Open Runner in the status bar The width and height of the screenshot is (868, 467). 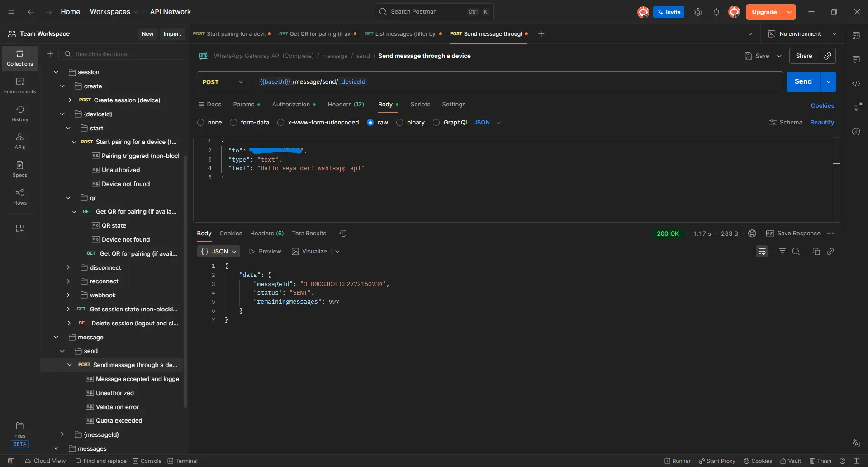pos(678,461)
